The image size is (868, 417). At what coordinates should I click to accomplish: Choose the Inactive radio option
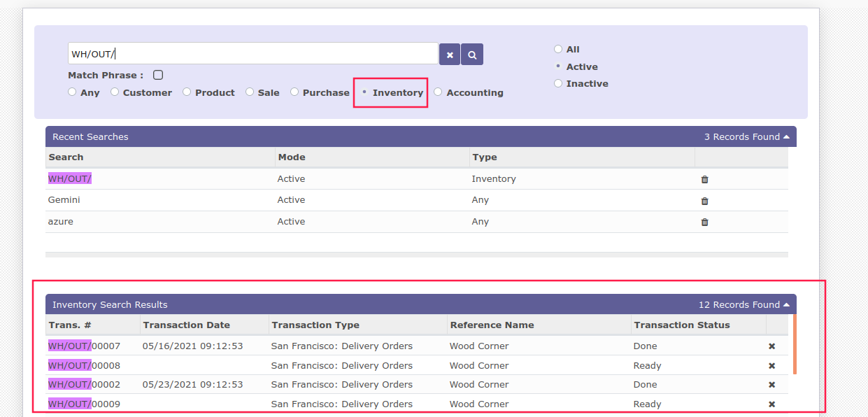(558, 83)
